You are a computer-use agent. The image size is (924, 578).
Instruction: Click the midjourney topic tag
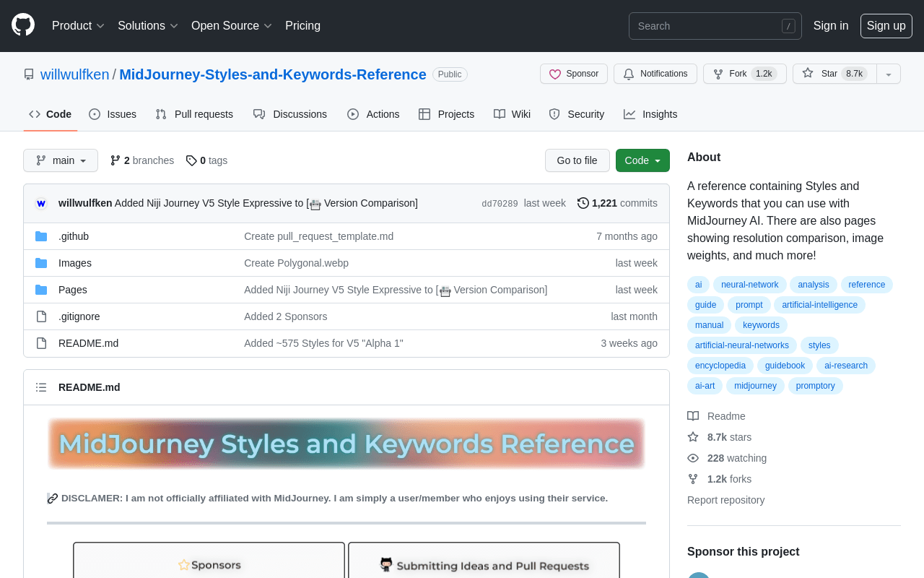[755, 386]
